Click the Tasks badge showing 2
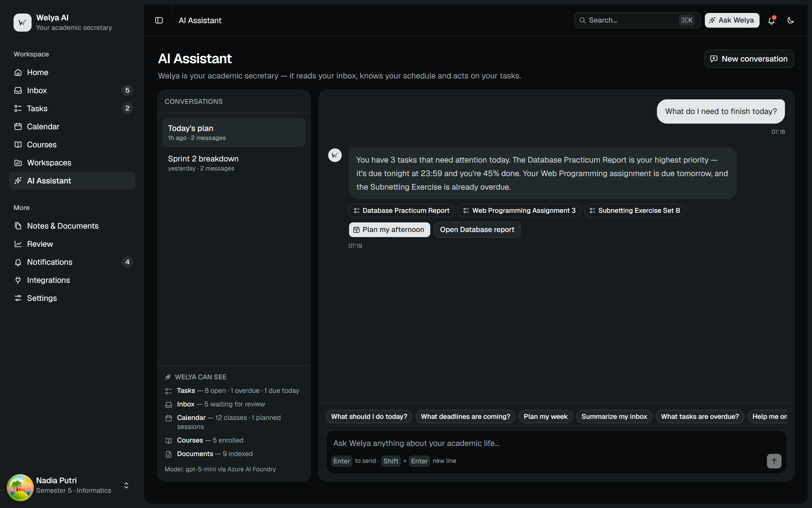Image resolution: width=812 pixels, height=508 pixels. pos(127,109)
